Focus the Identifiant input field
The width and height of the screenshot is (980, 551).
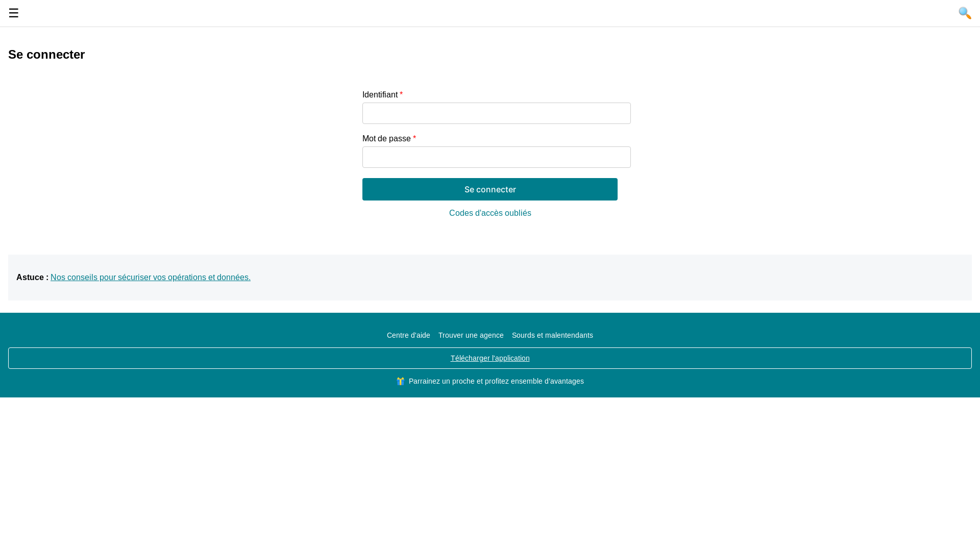tap(497, 113)
